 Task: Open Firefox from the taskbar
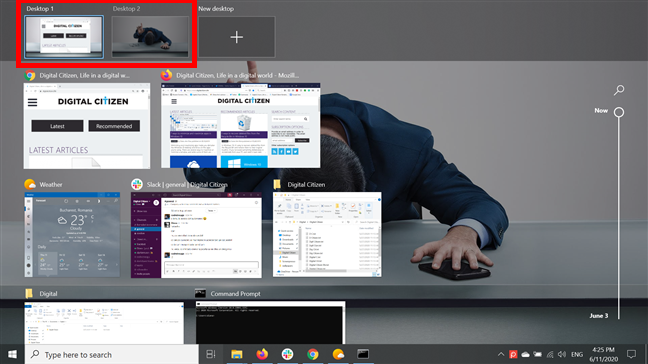pyautogui.click(x=262, y=354)
